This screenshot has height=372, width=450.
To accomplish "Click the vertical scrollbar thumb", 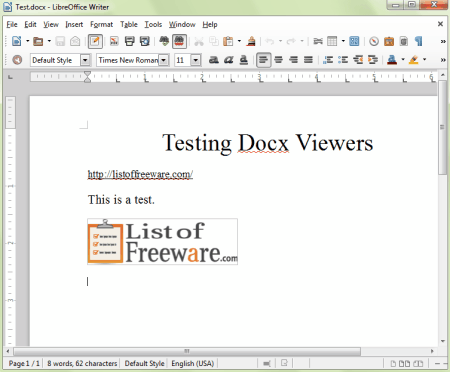I will click(442, 127).
